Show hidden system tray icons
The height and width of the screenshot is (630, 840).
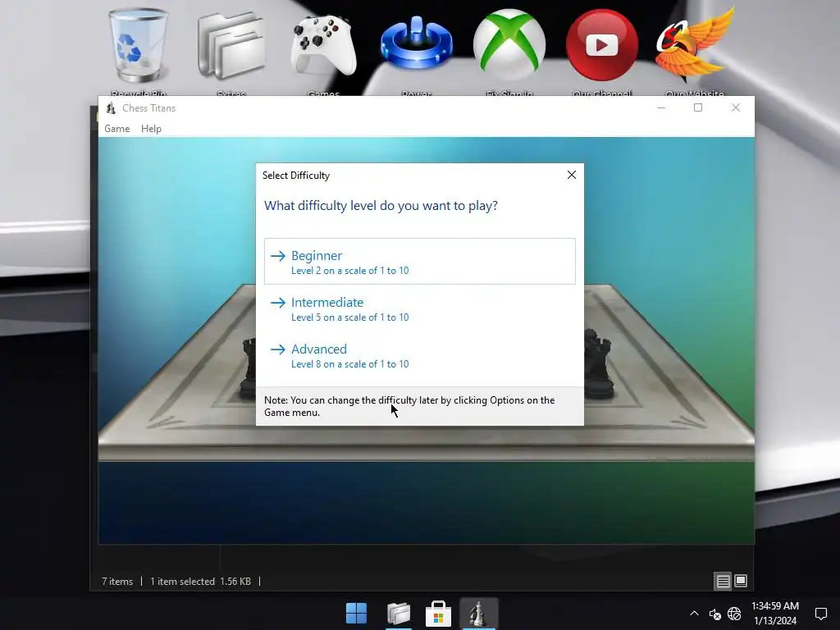[694, 614]
